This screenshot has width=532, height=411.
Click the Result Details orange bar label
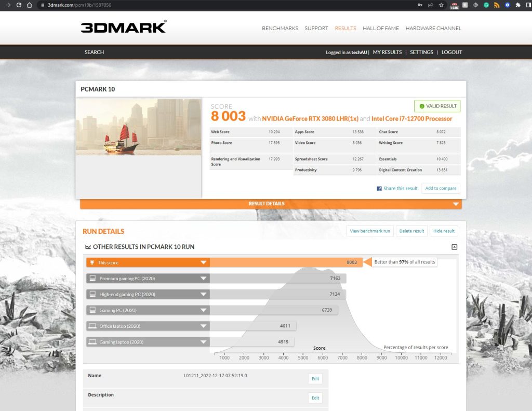point(267,204)
